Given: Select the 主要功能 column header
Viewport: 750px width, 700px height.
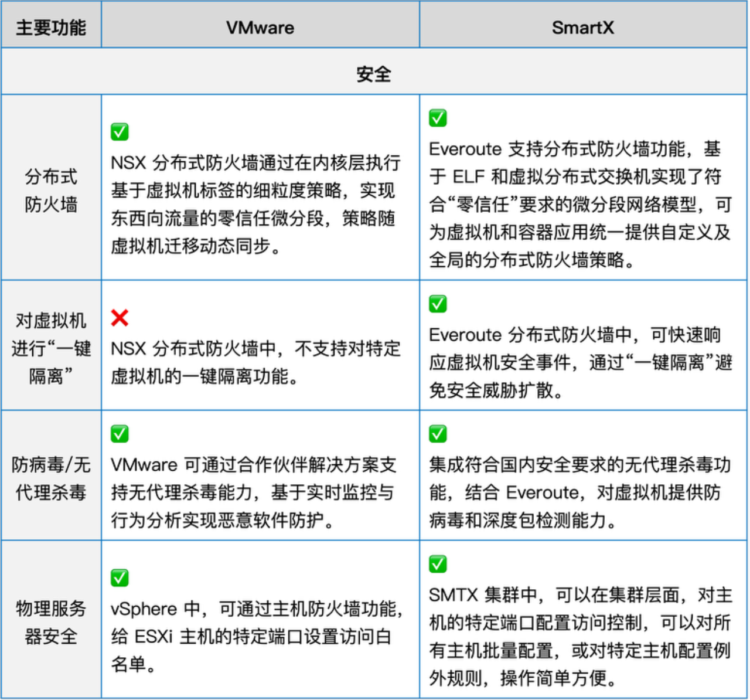Looking at the screenshot, I should 51,28.
